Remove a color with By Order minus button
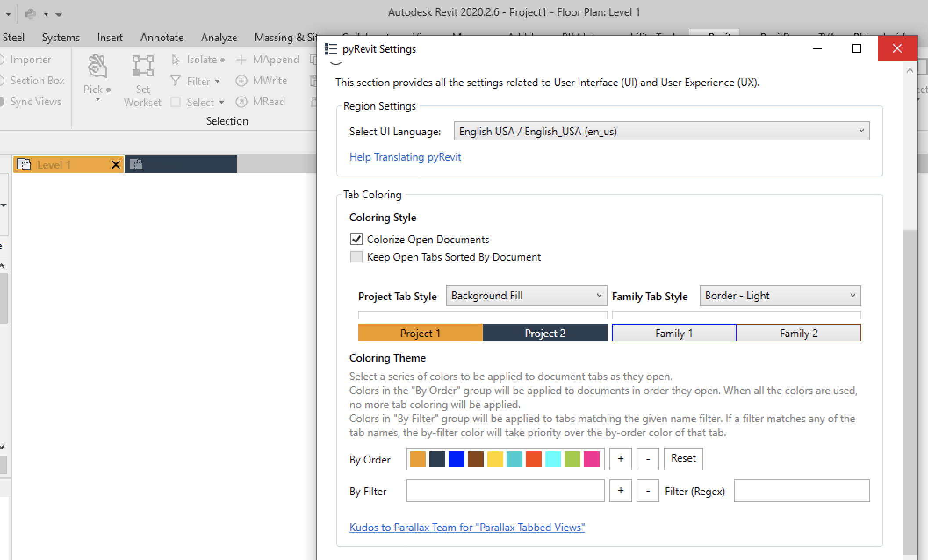The height and width of the screenshot is (560, 928). tap(648, 459)
